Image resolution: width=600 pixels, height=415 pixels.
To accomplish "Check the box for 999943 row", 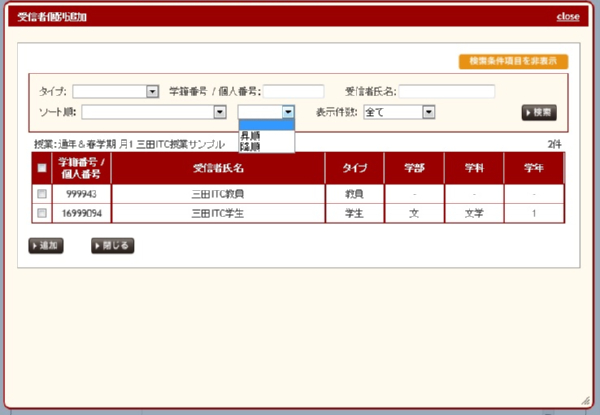I will pyautogui.click(x=41, y=194).
